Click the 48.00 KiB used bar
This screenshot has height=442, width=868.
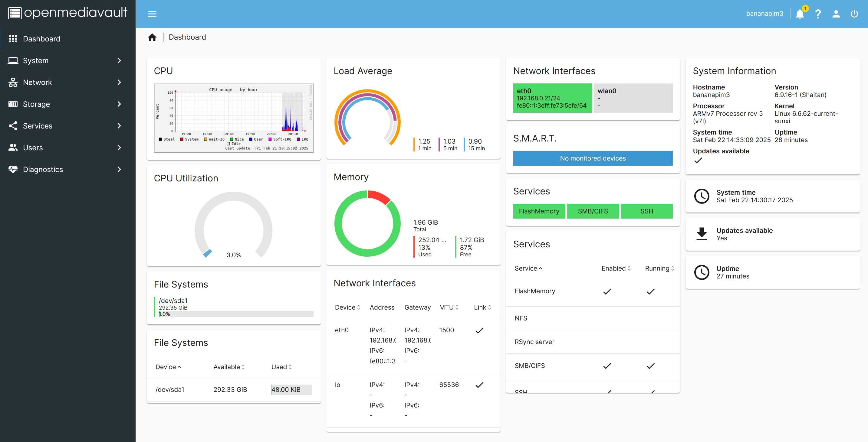[291, 389]
